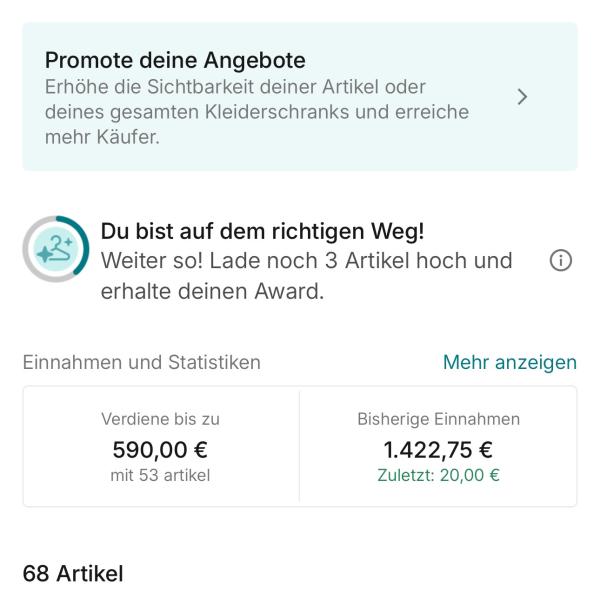Screen dimensions: 600x612
Task: Click the 'Einnahmen und Statistiken' section title
Action: [x=142, y=362]
